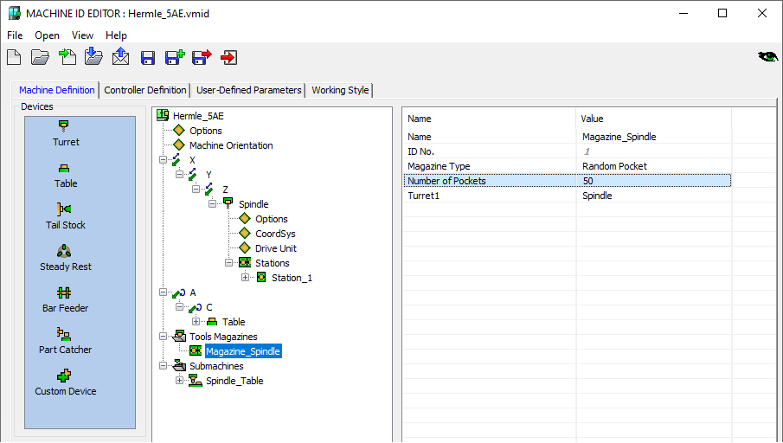Select the Bar Feeder device
The image size is (783, 443).
click(65, 300)
